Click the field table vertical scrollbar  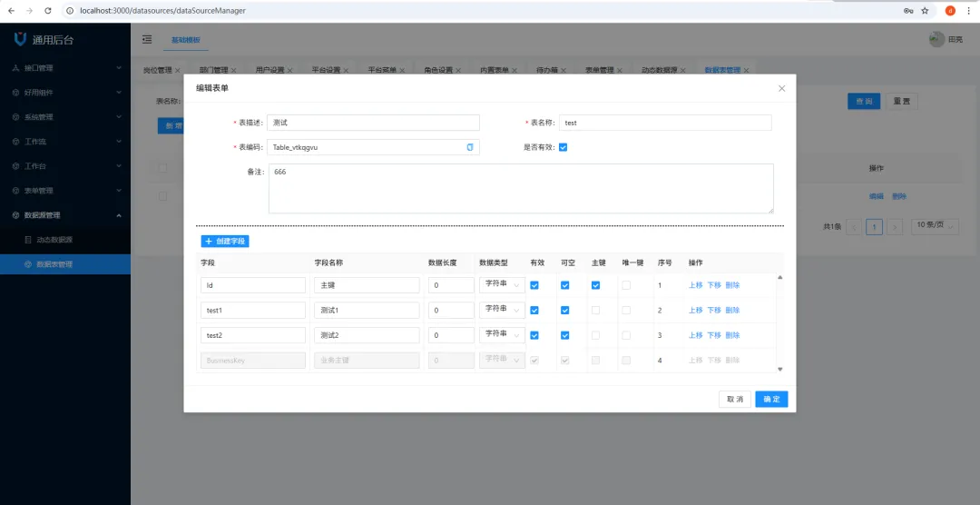point(780,323)
